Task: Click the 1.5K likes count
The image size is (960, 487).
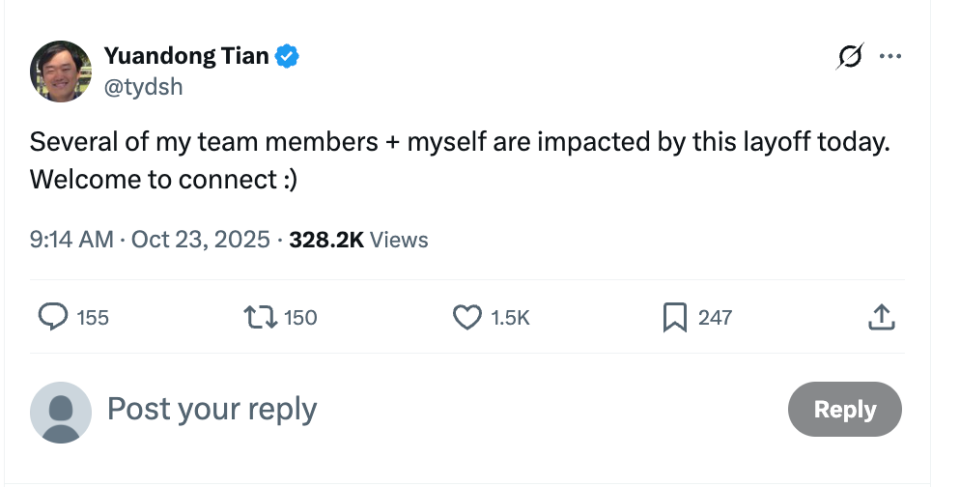Action: click(x=510, y=318)
